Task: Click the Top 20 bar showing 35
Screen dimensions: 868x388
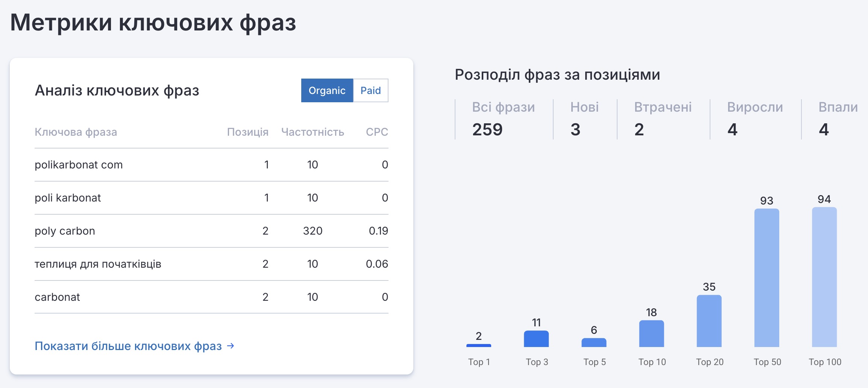Action: (709, 321)
